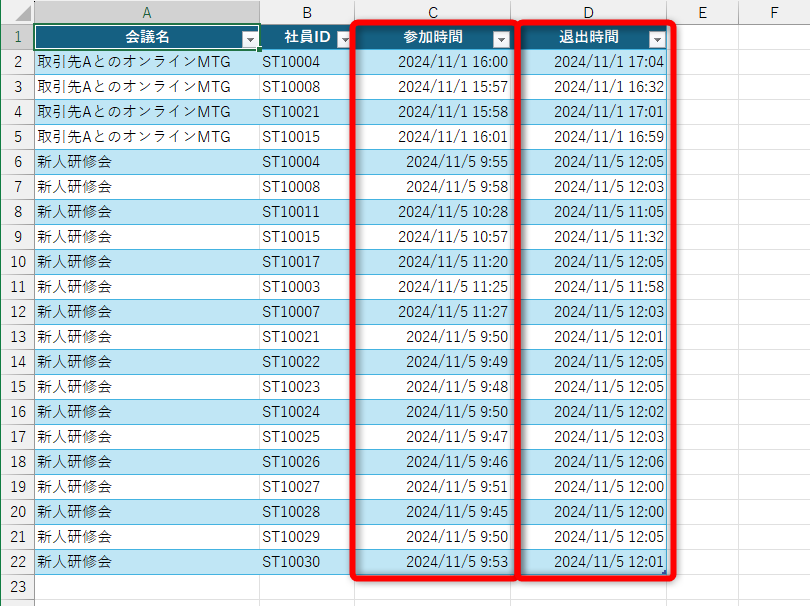Select empty row 23 header
This screenshot has width=810, height=606.
(18, 586)
